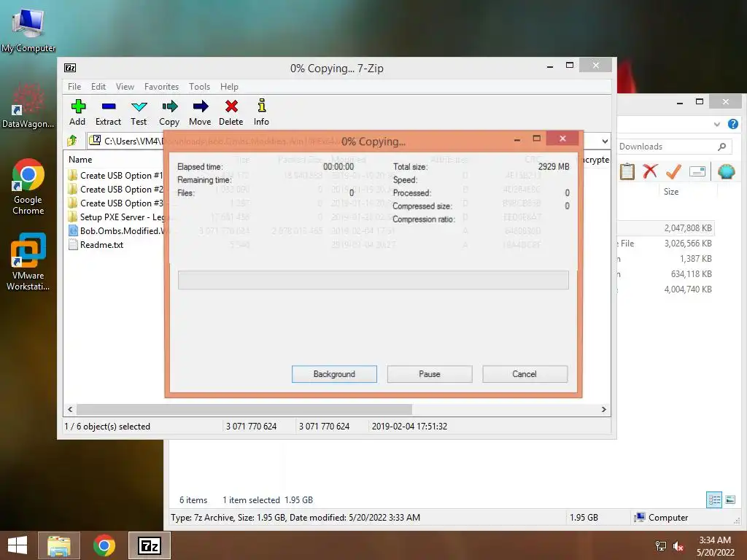Click the network tray icon
747x560 pixels.
point(661,545)
